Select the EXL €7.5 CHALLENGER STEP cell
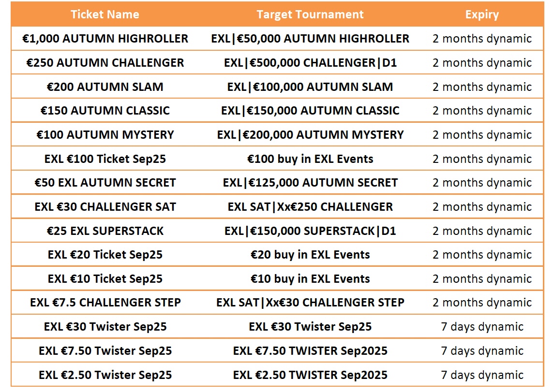554x392 pixels. click(x=105, y=303)
